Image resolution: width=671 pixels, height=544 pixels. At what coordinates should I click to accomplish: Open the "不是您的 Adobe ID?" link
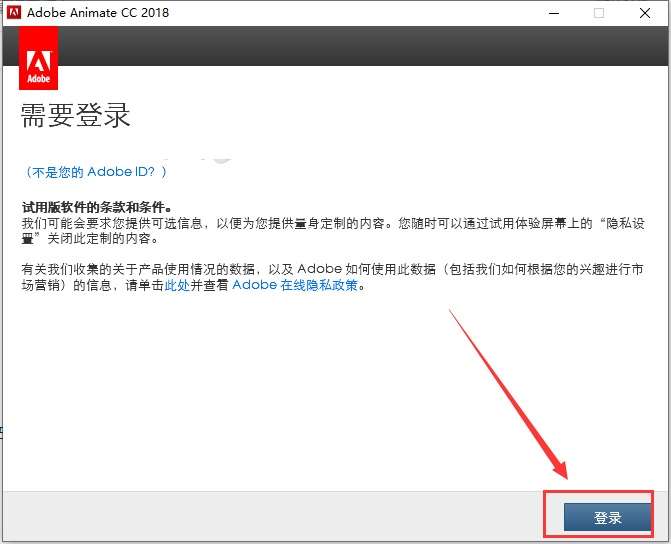coord(95,172)
